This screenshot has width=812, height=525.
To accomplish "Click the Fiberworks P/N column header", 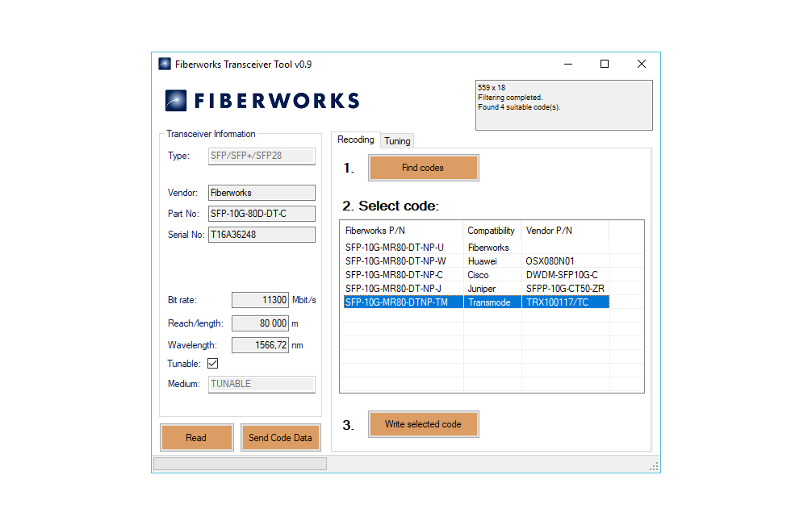I will click(x=401, y=231).
